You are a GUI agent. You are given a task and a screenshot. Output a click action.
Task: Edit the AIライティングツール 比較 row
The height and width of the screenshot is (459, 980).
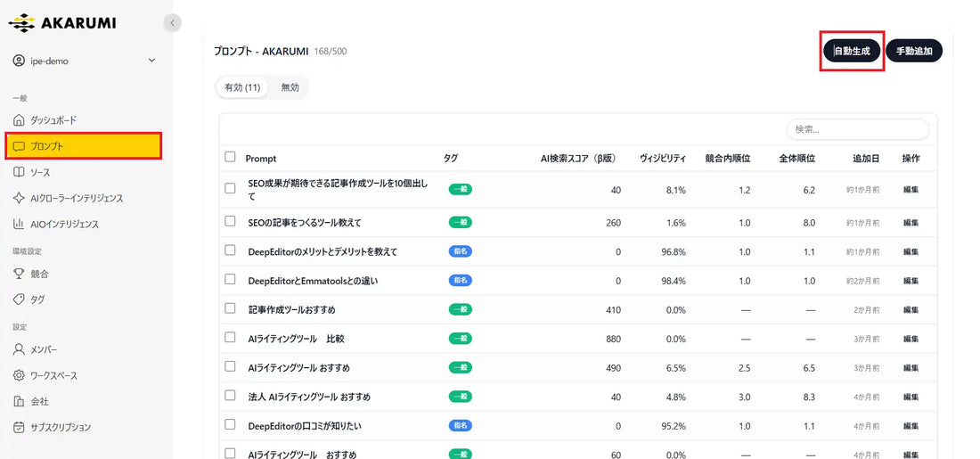pyautogui.click(x=911, y=339)
